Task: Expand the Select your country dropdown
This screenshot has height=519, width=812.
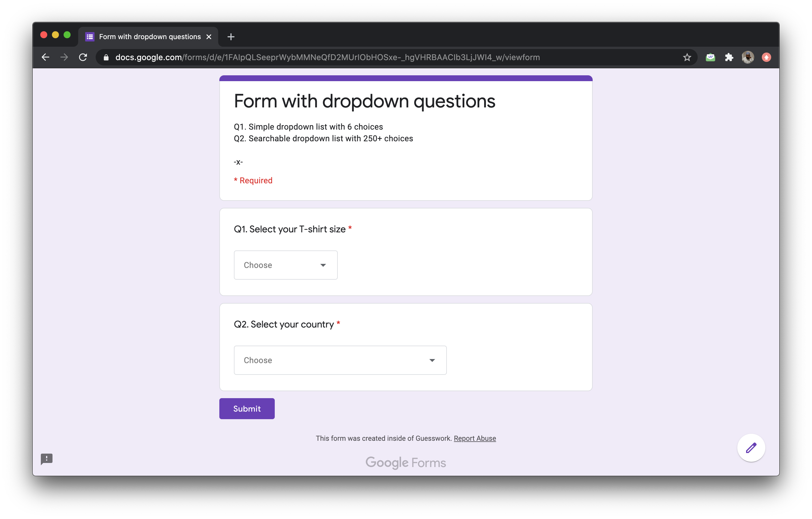Action: (340, 360)
